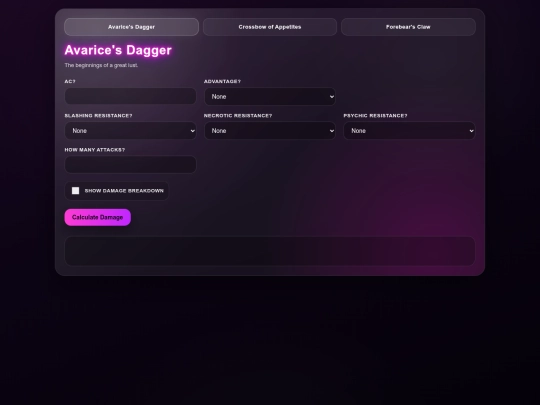The width and height of the screenshot is (540, 405).
Task: Click the Avarice's Dagger heading
Action: click(x=118, y=50)
